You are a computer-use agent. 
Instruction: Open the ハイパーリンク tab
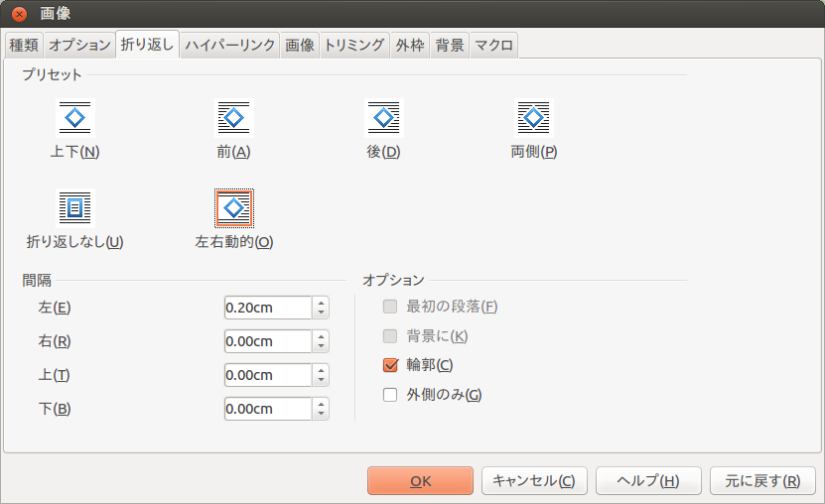point(230,46)
